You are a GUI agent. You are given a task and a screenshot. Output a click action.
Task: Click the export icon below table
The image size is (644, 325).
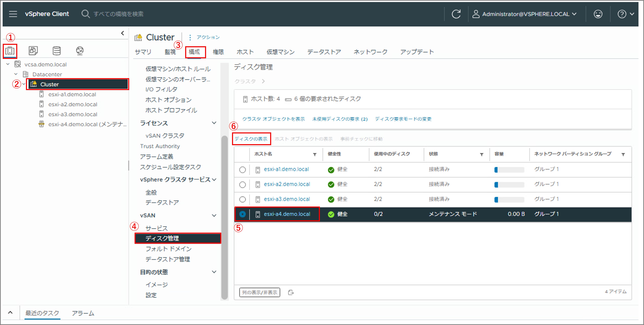point(290,292)
